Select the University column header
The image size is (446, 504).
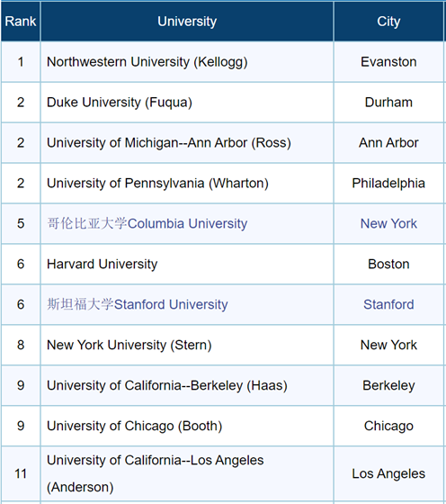click(x=187, y=22)
